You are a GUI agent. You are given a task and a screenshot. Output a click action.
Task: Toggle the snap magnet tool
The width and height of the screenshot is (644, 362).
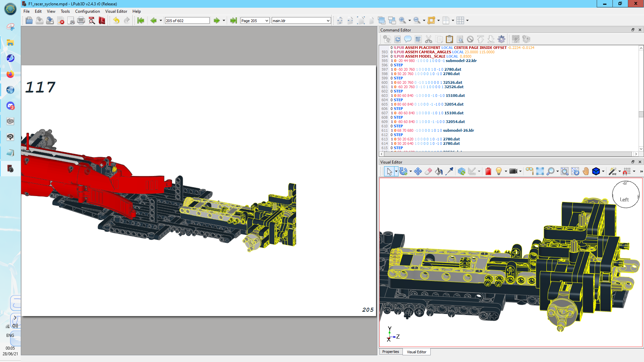tap(626, 172)
